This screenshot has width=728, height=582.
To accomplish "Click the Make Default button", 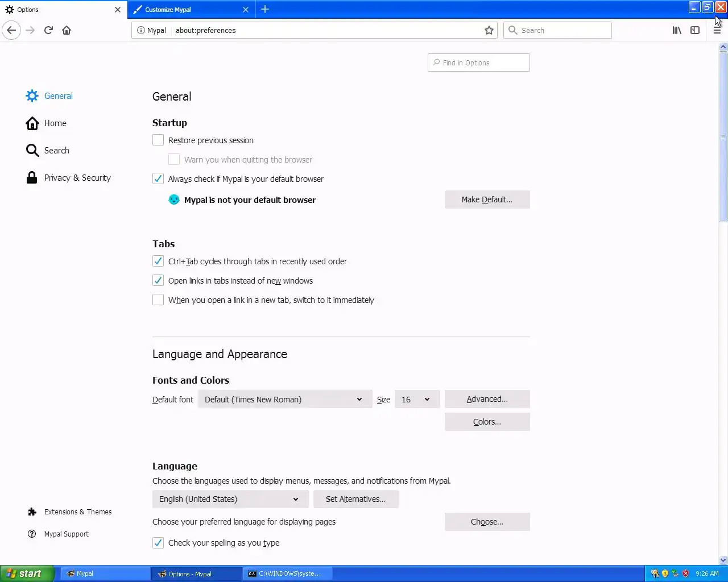I will (487, 199).
